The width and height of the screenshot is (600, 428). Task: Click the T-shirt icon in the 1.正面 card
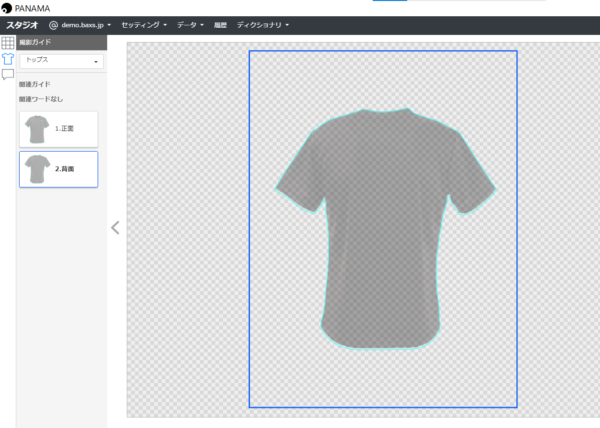pos(38,129)
